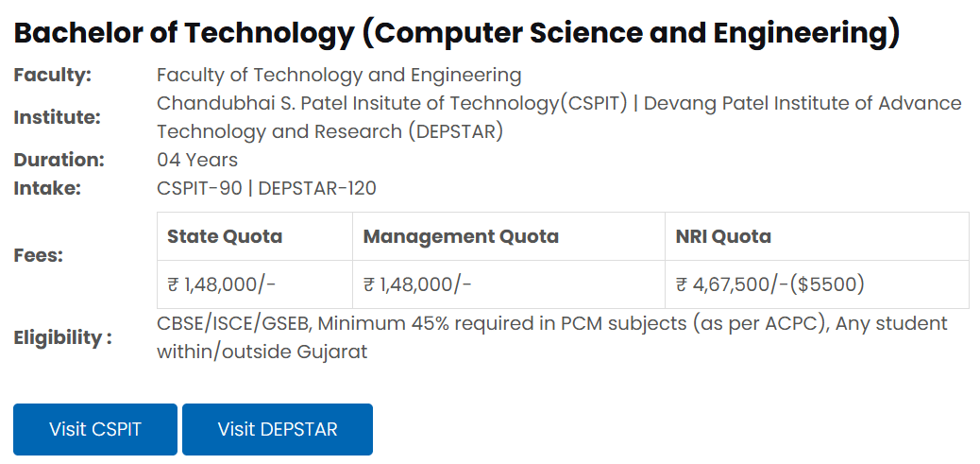Select the Faculty label
Viewport: 980px width, 464px height.
(x=52, y=75)
